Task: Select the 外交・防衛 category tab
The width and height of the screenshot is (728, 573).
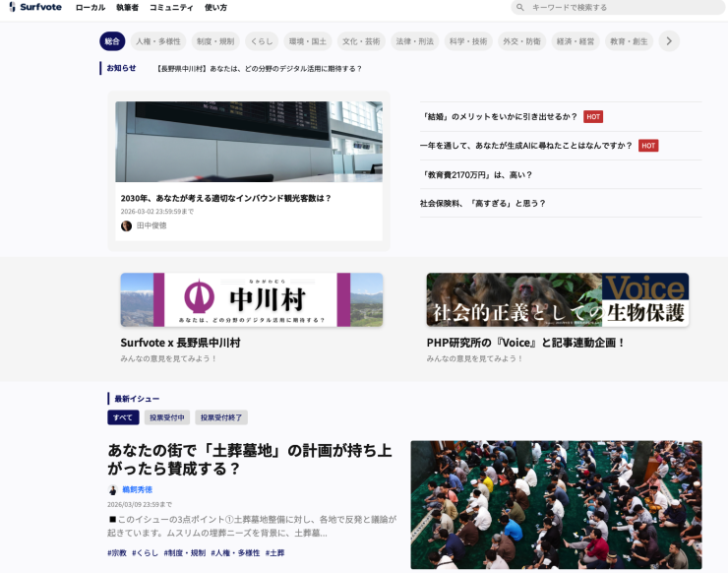Action: pyautogui.click(x=521, y=41)
